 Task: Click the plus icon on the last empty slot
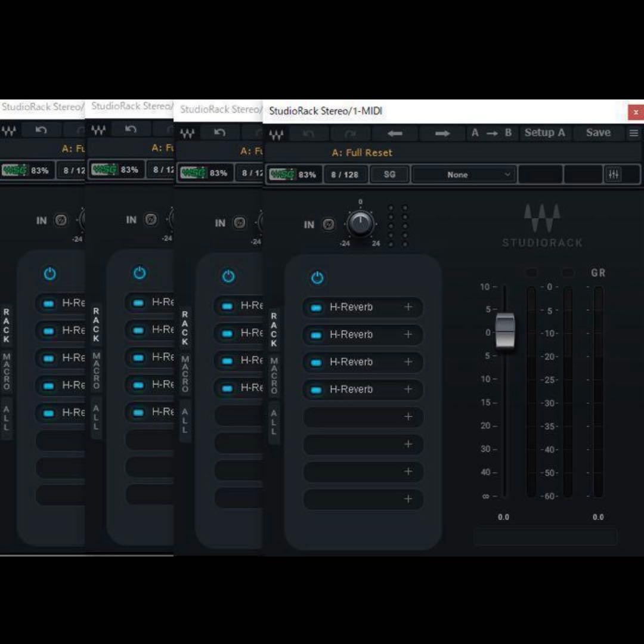(408, 499)
